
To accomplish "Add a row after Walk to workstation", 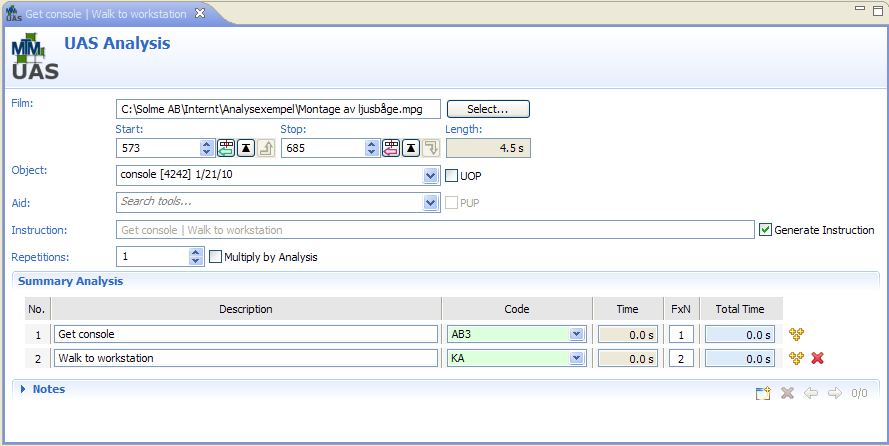I will [797, 358].
